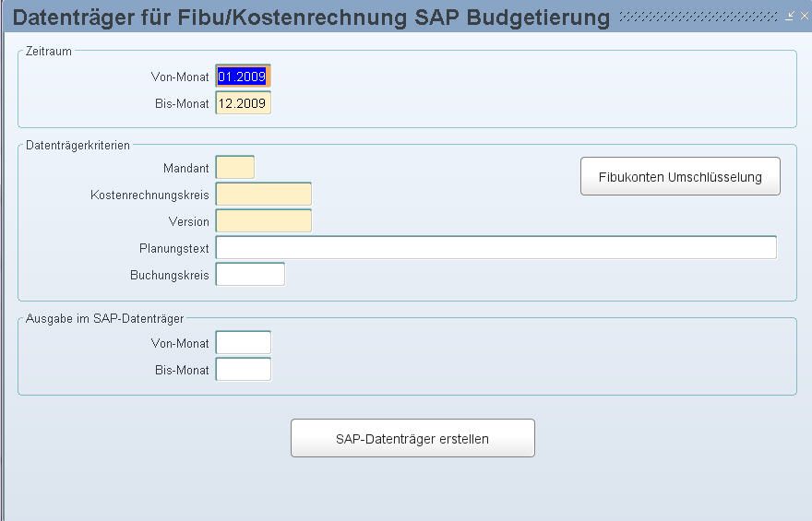Place cursor in the Planungstext field
The image size is (812, 521).
coord(496,248)
